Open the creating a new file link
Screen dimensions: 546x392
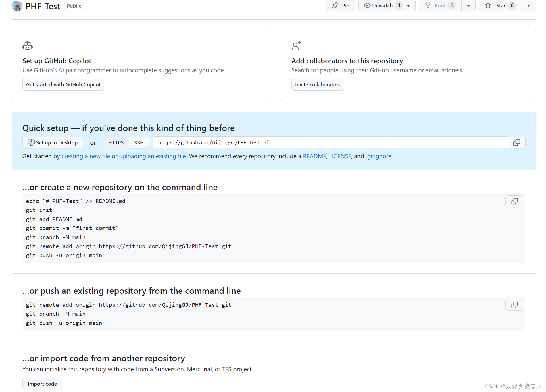pos(86,156)
